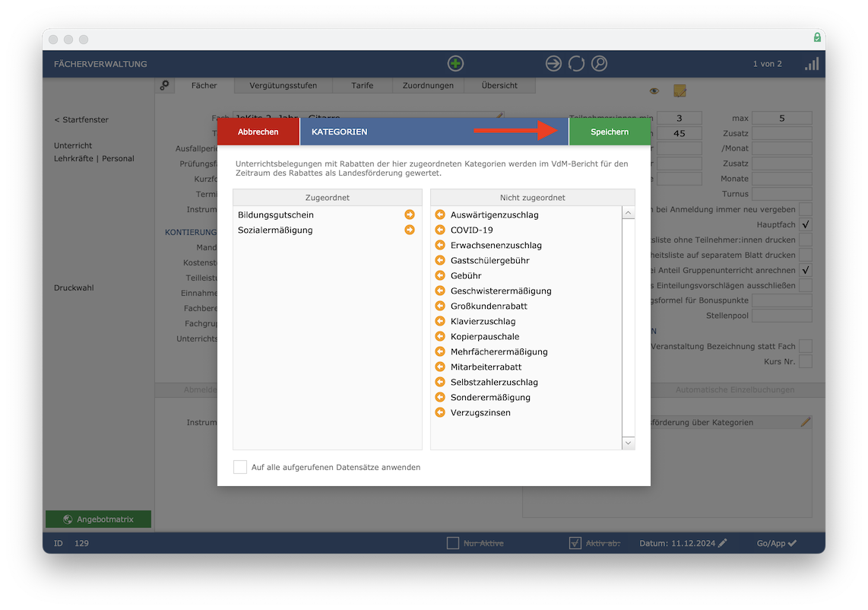The image size is (868, 610).
Task: Assign Mitarbeiterrabatt with its orange arrow
Action: point(440,367)
